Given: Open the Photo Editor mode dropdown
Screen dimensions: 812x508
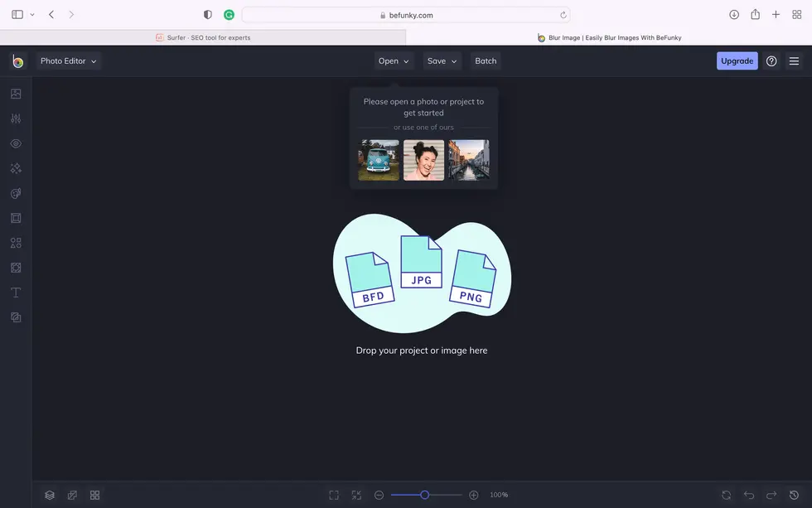Looking at the screenshot, I should (x=69, y=60).
